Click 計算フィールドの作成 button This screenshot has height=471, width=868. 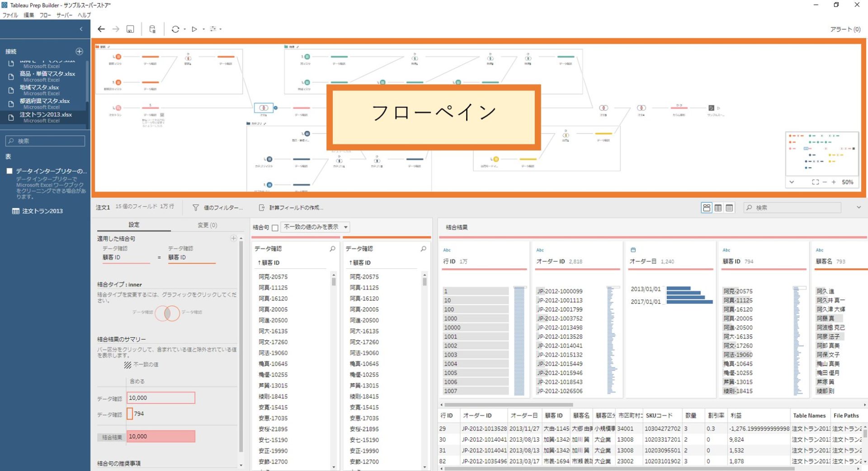(x=292, y=208)
